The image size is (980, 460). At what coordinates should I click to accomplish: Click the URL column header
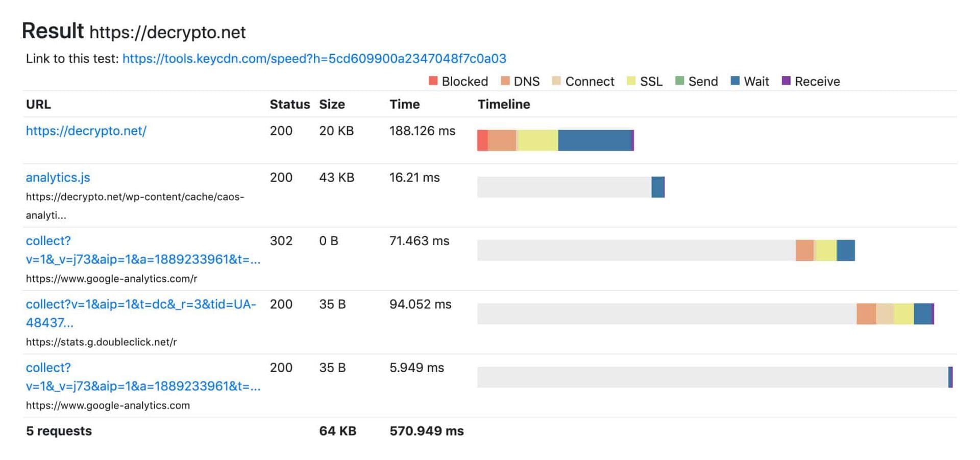coord(38,104)
